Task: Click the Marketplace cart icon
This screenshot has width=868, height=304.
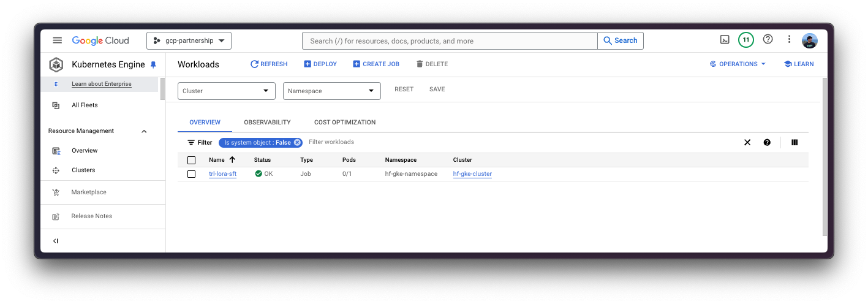Action: (x=56, y=192)
